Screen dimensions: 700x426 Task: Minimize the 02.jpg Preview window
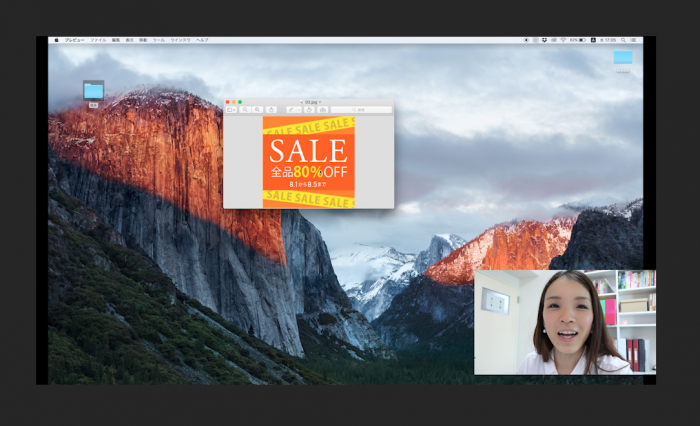[233, 102]
